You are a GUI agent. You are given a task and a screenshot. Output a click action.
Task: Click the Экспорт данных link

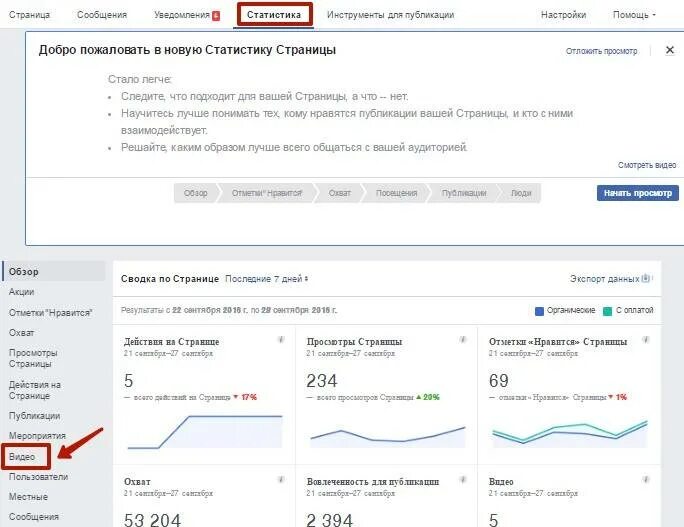pos(605,279)
